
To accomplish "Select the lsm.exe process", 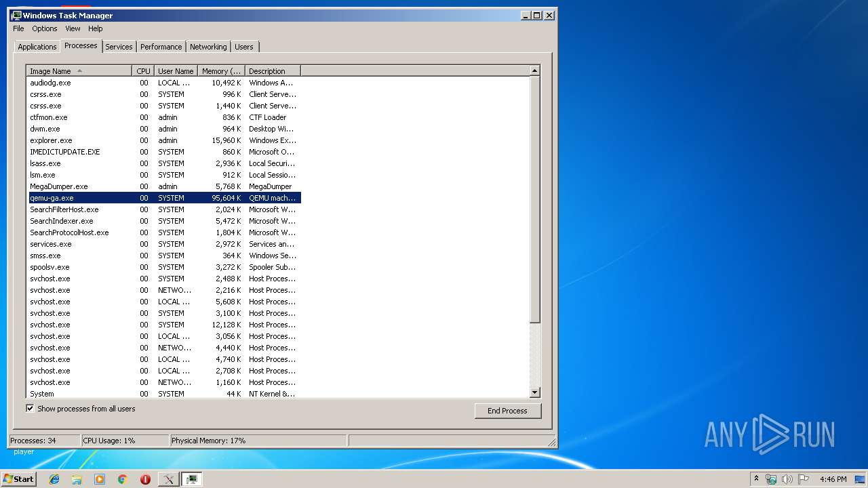I will click(163, 175).
